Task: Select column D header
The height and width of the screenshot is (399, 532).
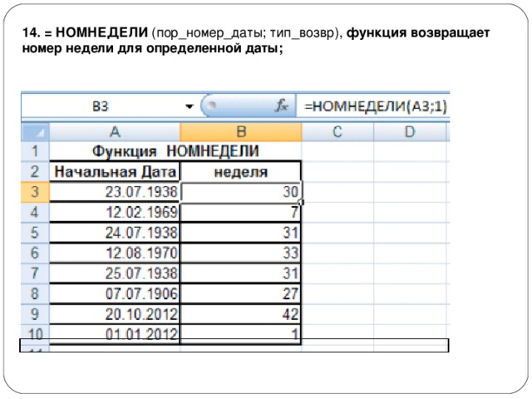Action: tap(410, 131)
